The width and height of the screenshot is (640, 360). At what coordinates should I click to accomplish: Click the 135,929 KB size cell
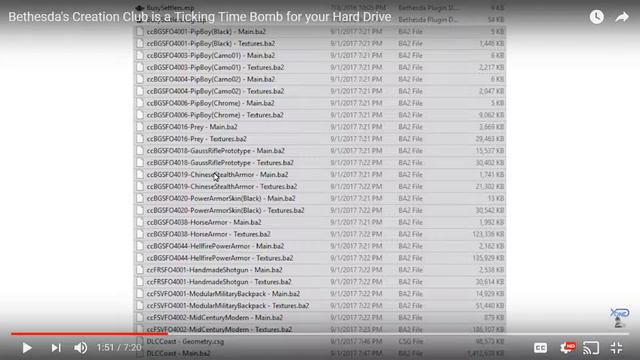(x=488, y=258)
